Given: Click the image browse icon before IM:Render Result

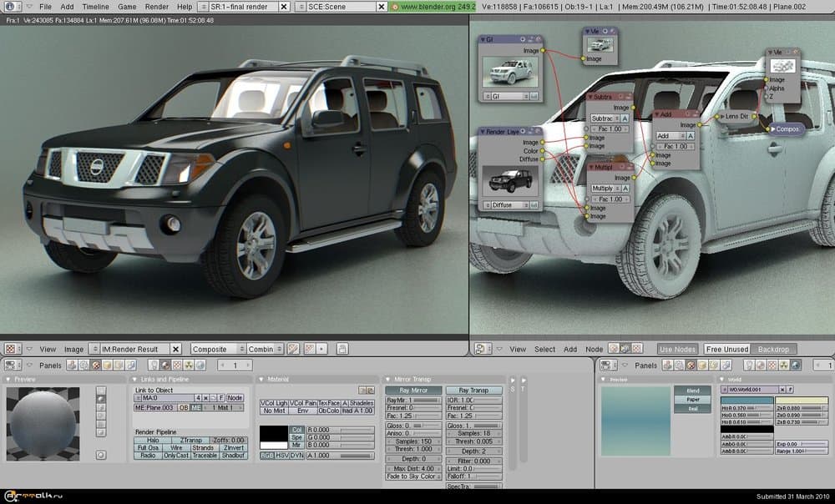Looking at the screenshot, I should point(95,349).
